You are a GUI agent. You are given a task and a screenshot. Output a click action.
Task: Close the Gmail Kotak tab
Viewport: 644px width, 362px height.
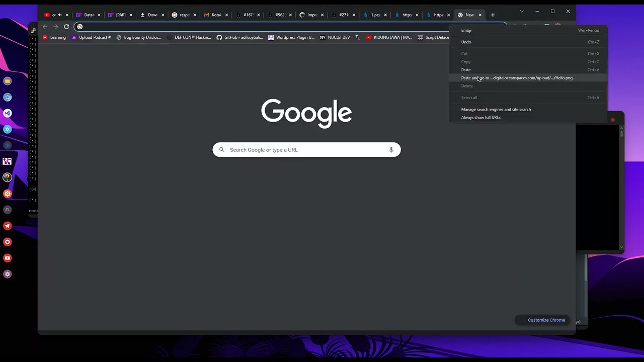[x=226, y=15]
